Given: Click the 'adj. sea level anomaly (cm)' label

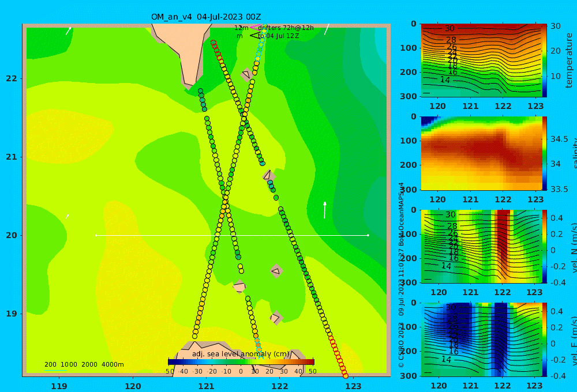Looking at the screenshot, I should pos(241,354).
